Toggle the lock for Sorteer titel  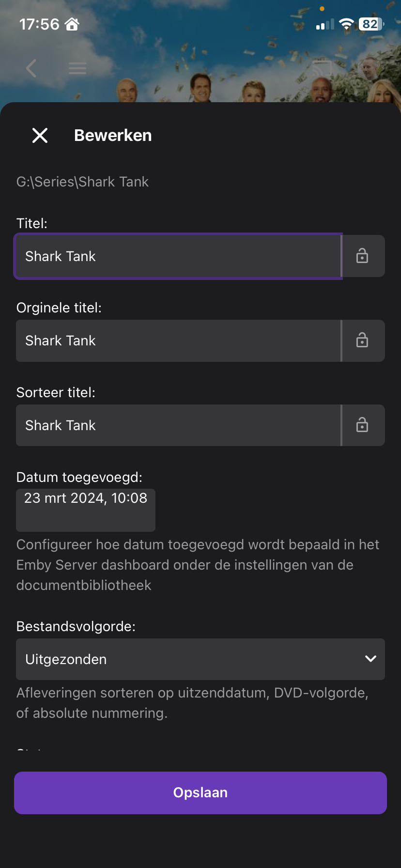(362, 425)
